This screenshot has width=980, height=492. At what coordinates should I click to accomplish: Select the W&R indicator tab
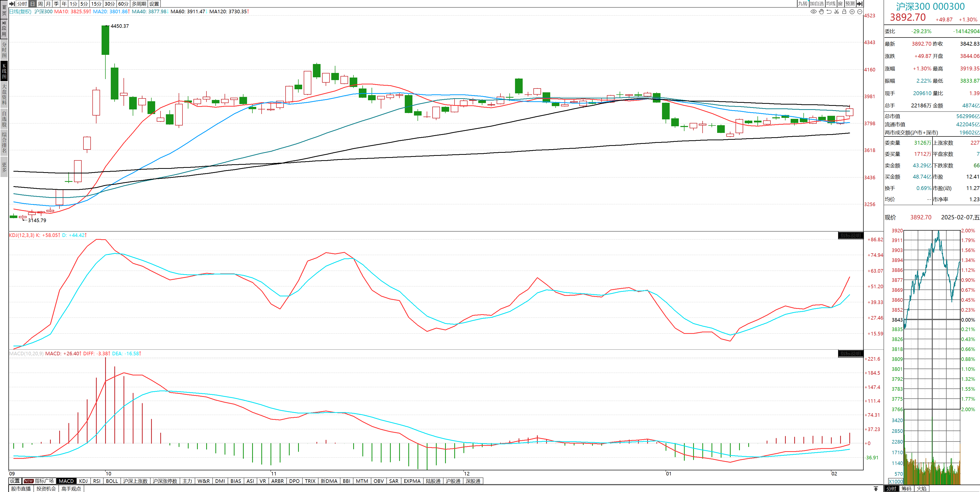204,481
